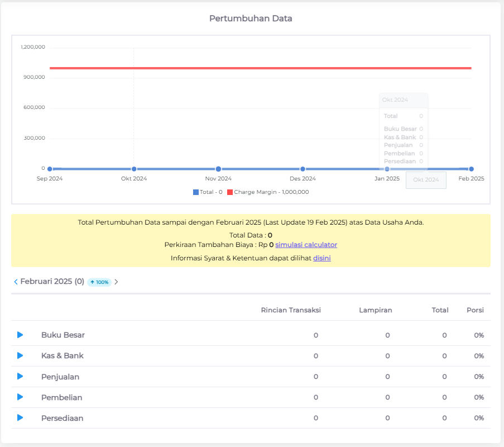The width and height of the screenshot is (504, 447).
Task: Toggle Total series in chart legend
Action: [208, 192]
